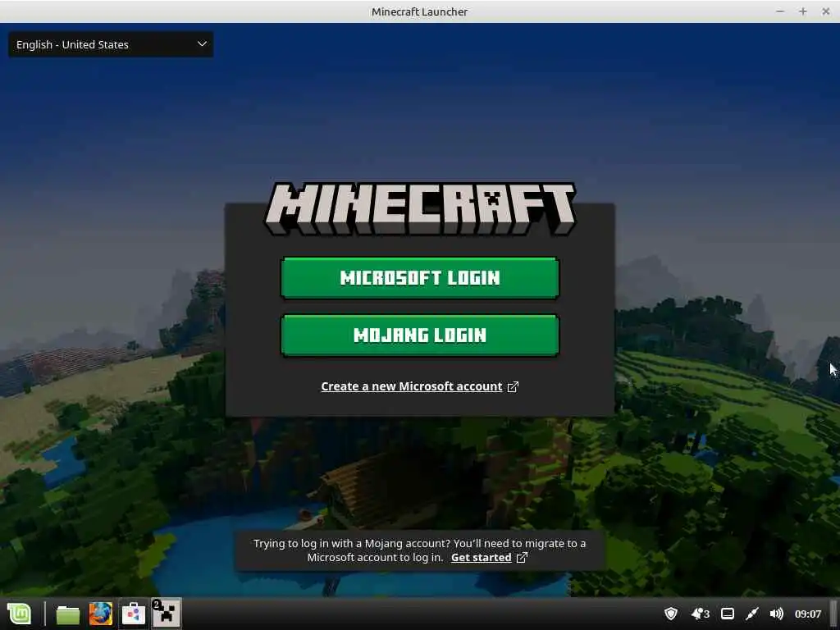This screenshot has height=630, width=840.
Task: Open the shield security tray icon
Action: click(x=671, y=614)
